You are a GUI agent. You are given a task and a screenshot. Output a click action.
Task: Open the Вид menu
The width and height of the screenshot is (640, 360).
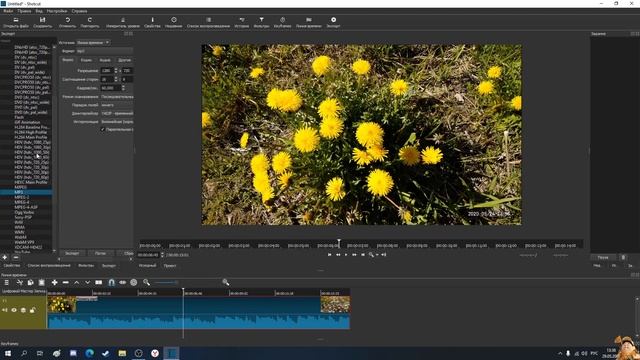[x=39, y=11]
